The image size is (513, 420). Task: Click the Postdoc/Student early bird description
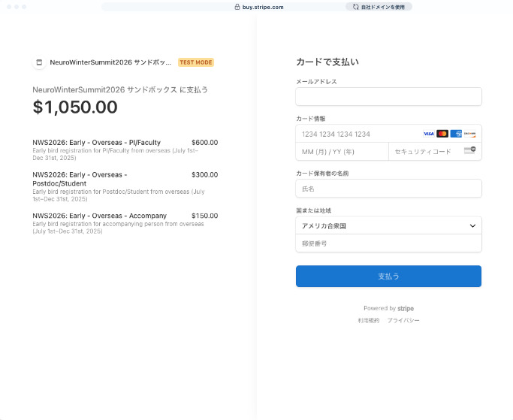pos(119,195)
